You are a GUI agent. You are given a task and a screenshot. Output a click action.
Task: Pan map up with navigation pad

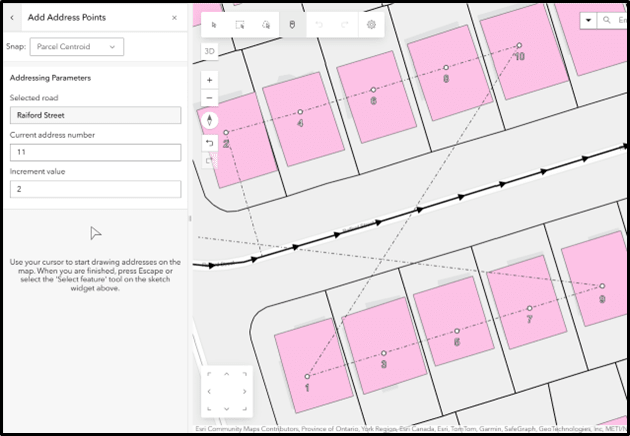(x=227, y=374)
